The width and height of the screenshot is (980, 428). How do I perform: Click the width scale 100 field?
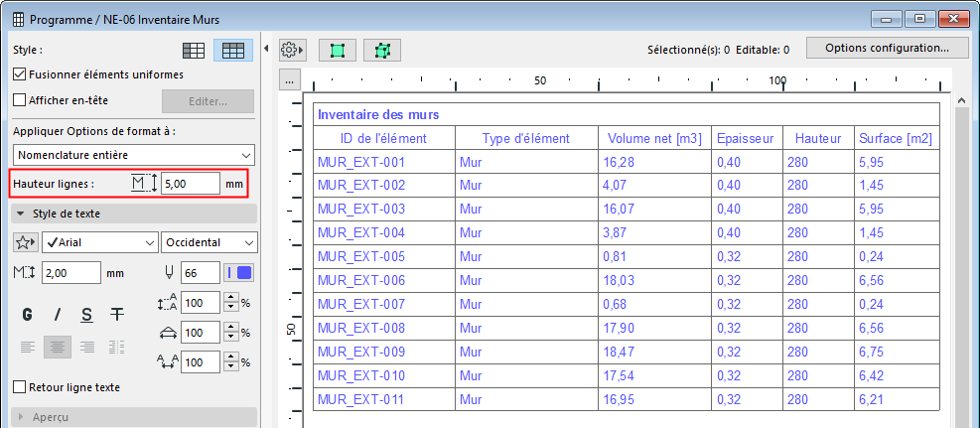pyautogui.click(x=201, y=333)
